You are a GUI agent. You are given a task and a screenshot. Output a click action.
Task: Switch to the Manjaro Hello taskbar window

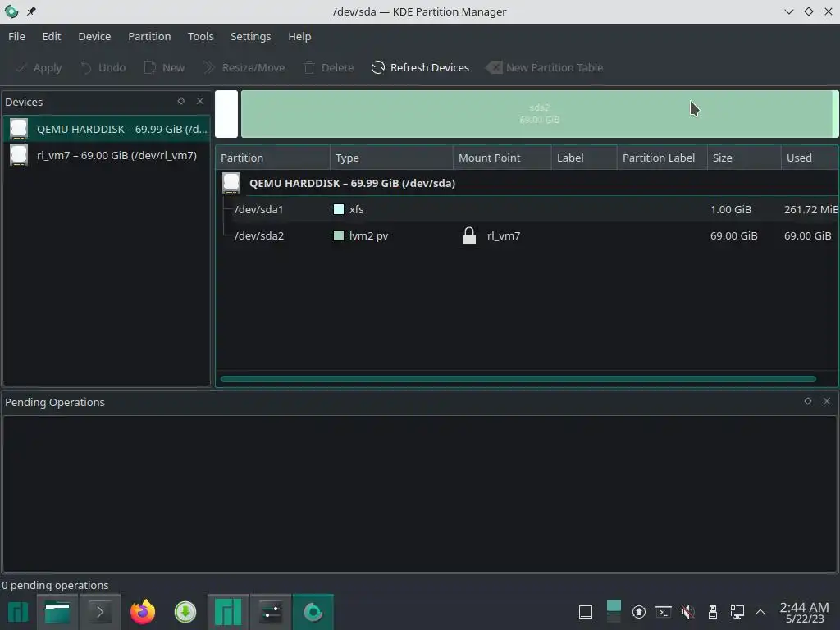(x=228, y=612)
